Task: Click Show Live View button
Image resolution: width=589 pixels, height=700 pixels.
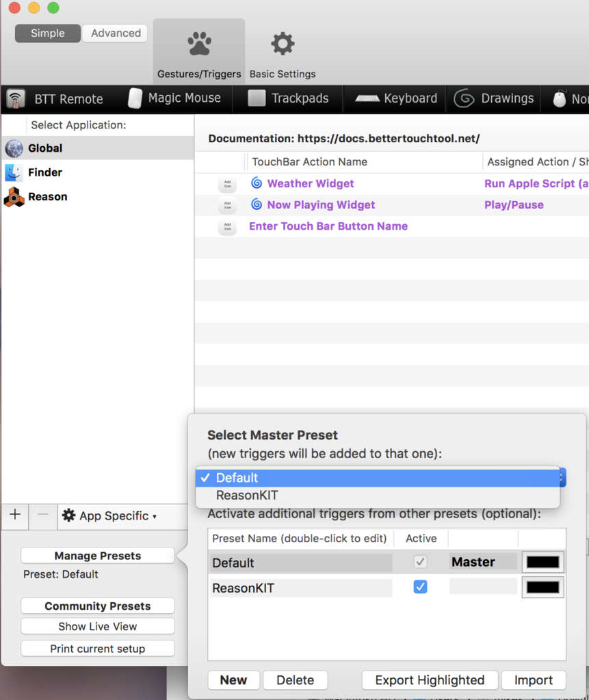Action: [x=97, y=627]
